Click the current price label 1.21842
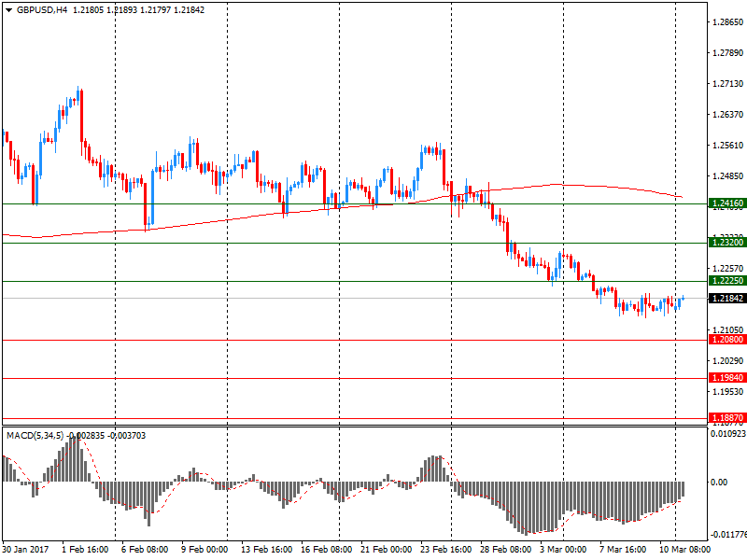747x560 pixels. click(727, 298)
